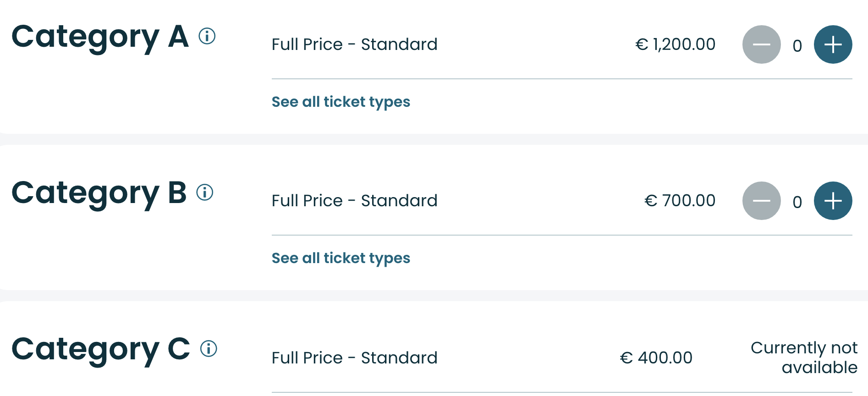868x396 pixels.
Task: Click Category B's Full Price - Standard label
Action: point(354,201)
